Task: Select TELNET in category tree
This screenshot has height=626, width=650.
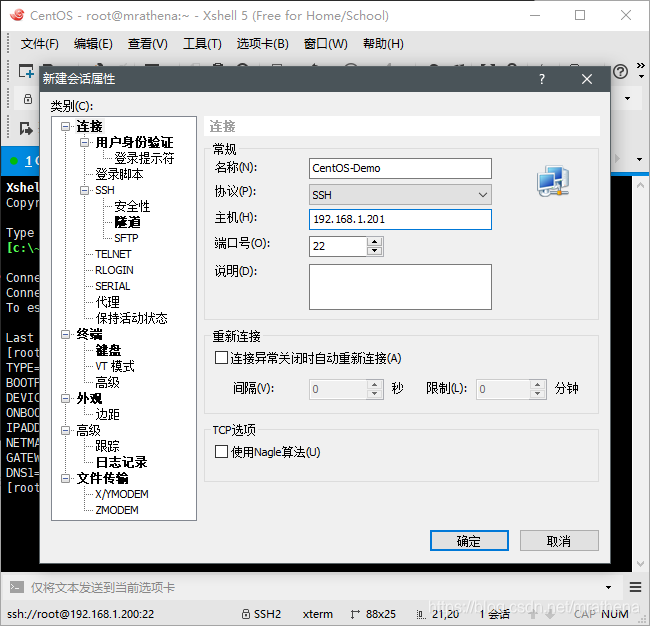Action: point(113,254)
